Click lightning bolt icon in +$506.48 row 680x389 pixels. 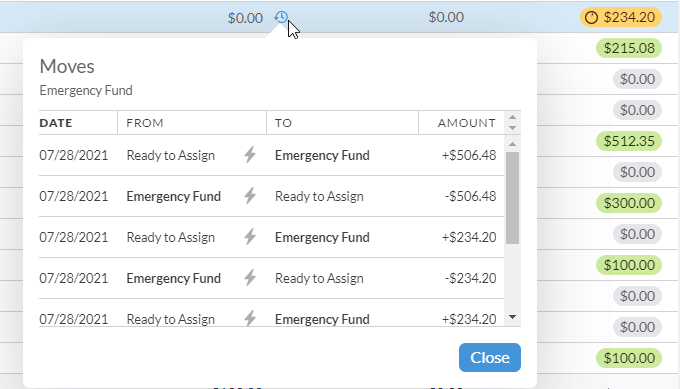pyautogui.click(x=250, y=155)
